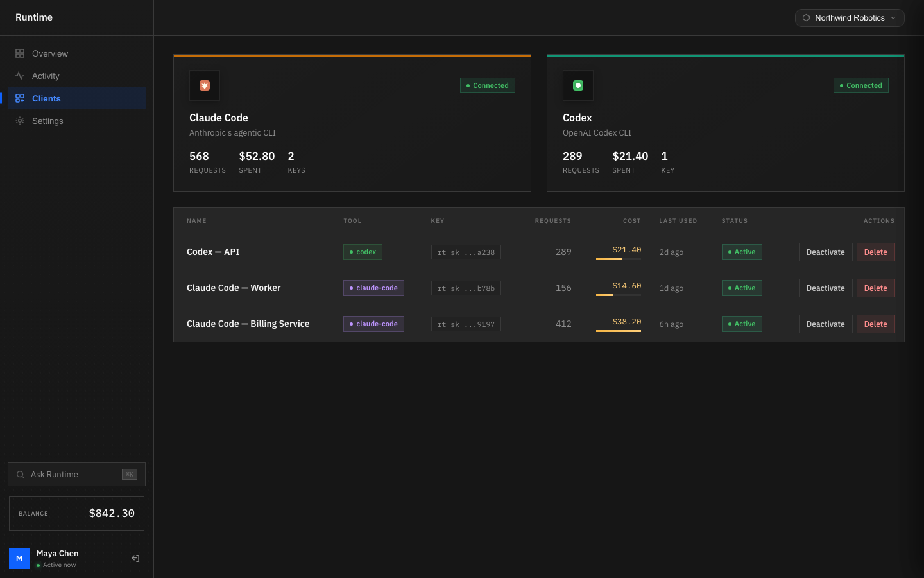The height and width of the screenshot is (578, 924).
Task: Click the Settings gear icon in sidebar
Action: point(20,121)
